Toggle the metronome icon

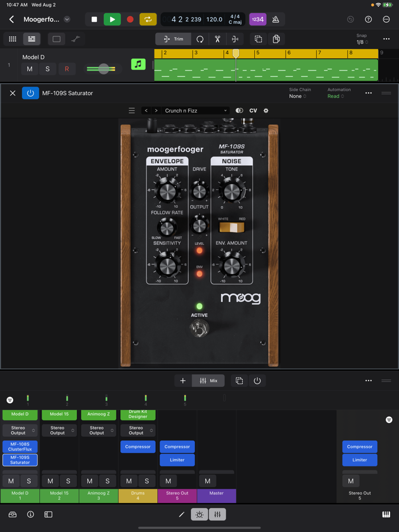click(276, 19)
